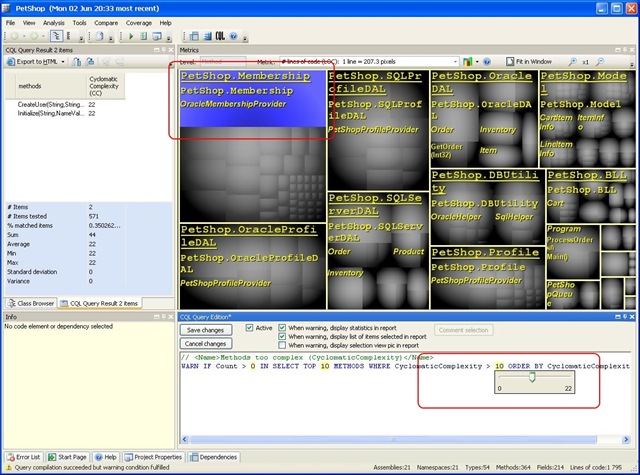640x475 pixels.
Task: Click the first icon right of Export to HTML
Action: point(77,62)
